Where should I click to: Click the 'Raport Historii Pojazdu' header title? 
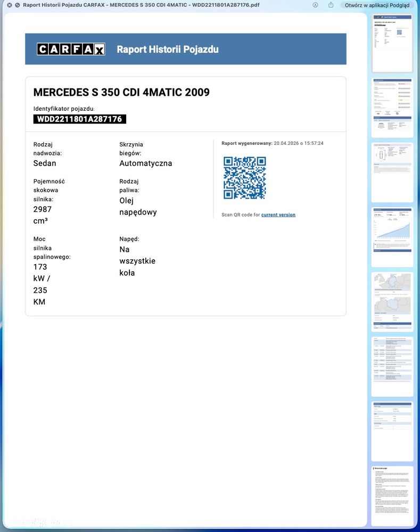point(168,50)
